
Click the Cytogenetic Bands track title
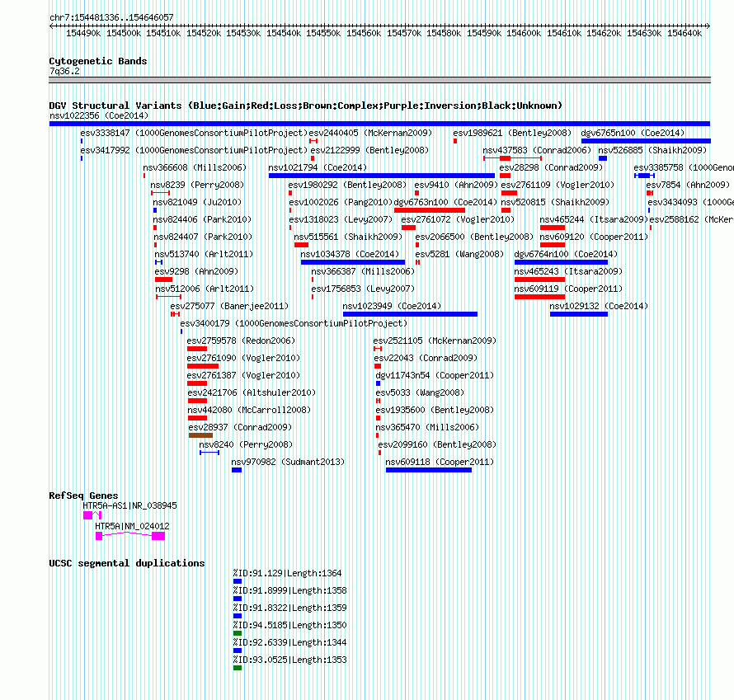98,61
